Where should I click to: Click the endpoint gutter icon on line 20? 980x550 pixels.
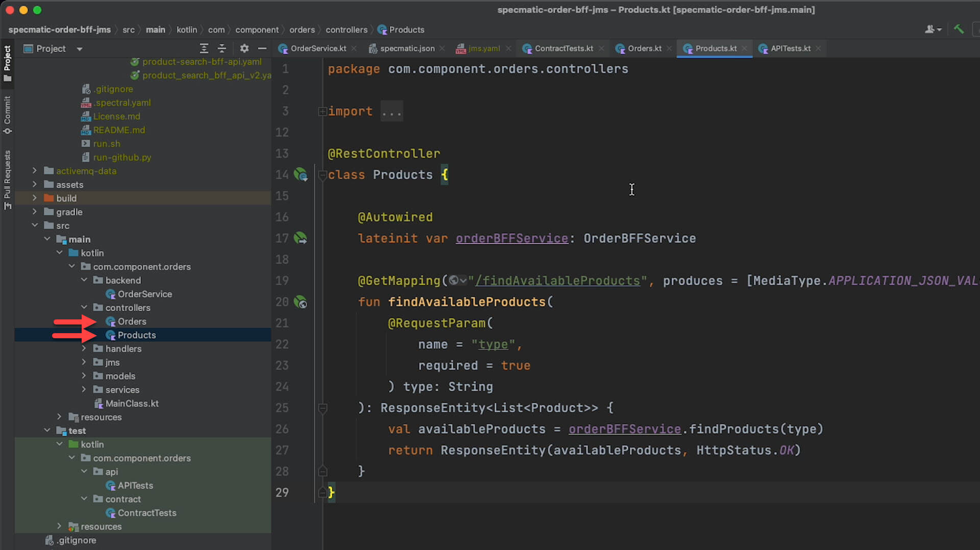click(x=301, y=302)
